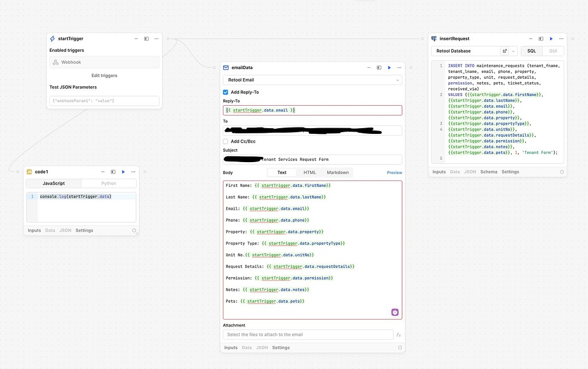Open the emoji picker in the email Body
588x369 pixels.
coord(395,312)
